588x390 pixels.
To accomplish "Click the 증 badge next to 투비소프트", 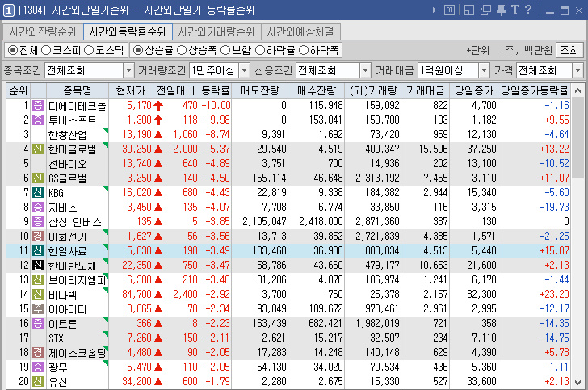I will (x=37, y=120).
